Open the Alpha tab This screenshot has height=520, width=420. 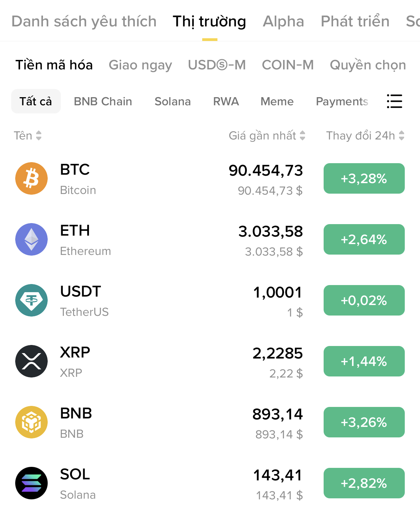(x=283, y=21)
